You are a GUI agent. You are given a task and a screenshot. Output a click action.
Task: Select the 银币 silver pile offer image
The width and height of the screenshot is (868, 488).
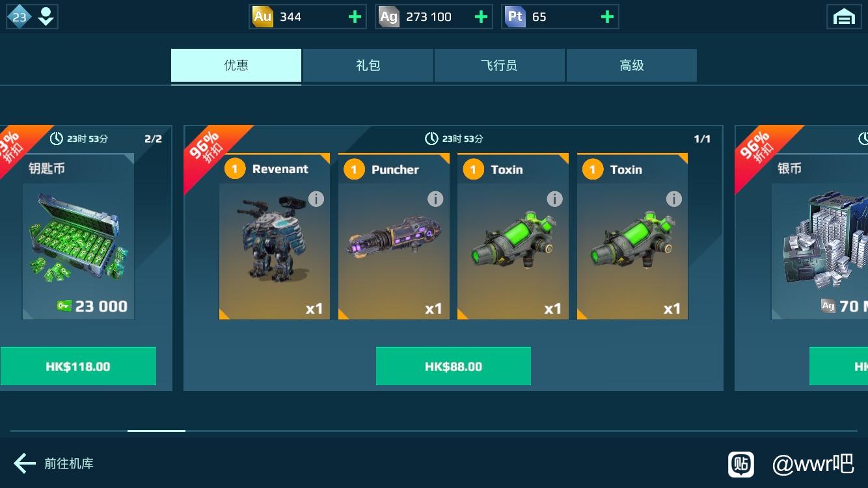click(820, 237)
